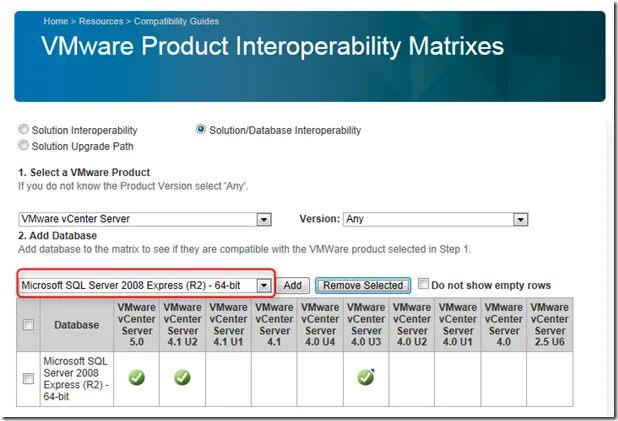
Task: Tick the select-all checkbox in table header
Action: coord(28,325)
